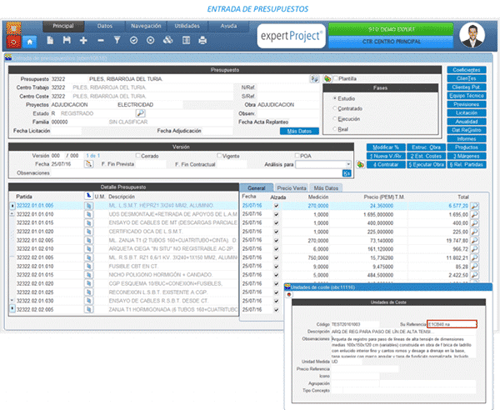Viewport: 500px width, 410px height.
Task: Switch to the Más Datos tab
Action: tap(326, 188)
